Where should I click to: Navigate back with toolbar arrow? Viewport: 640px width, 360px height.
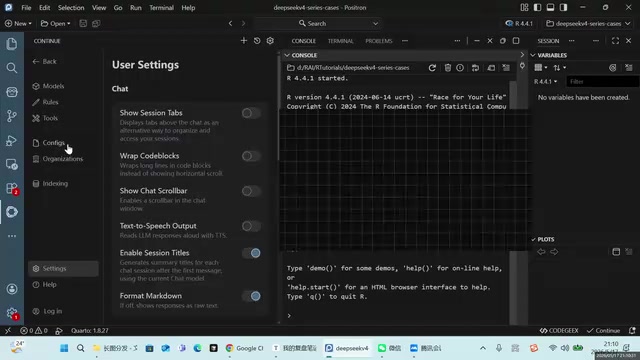click(231, 24)
